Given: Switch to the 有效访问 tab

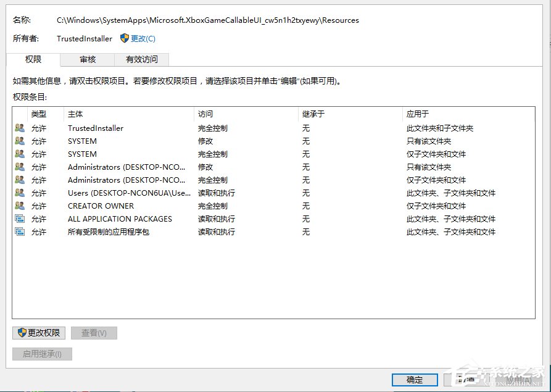Looking at the screenshot, I should click(x=140, y=59).
